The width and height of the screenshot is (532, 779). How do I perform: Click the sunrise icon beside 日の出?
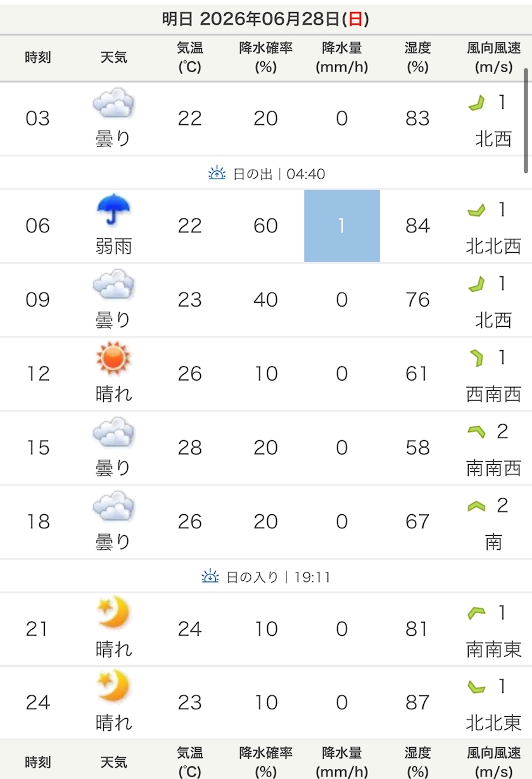pos(217,173)
